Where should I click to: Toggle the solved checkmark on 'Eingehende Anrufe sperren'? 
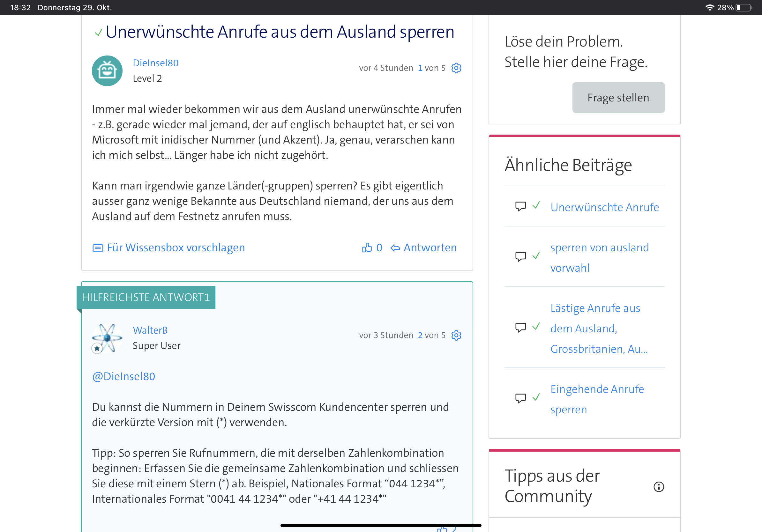point(536,398)
